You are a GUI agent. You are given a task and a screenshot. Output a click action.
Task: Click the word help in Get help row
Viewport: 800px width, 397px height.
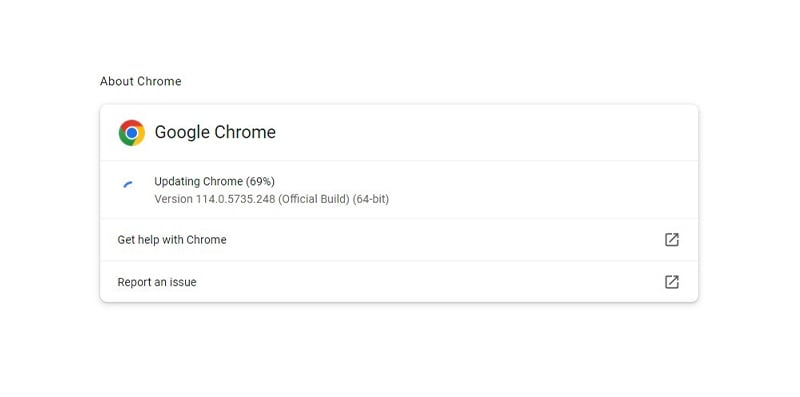pos(147,240)
